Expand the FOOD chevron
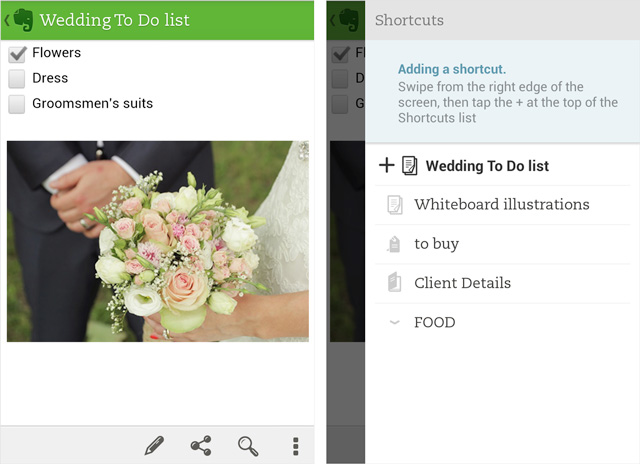 point(394,322)
